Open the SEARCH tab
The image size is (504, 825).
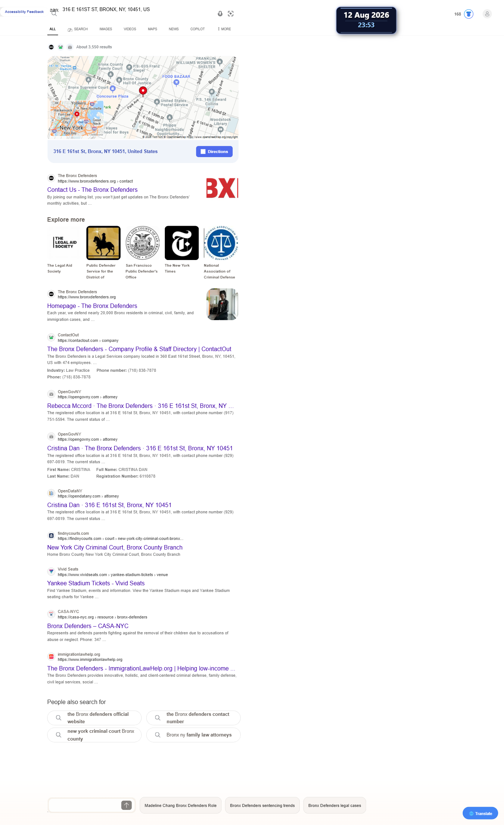77,29
